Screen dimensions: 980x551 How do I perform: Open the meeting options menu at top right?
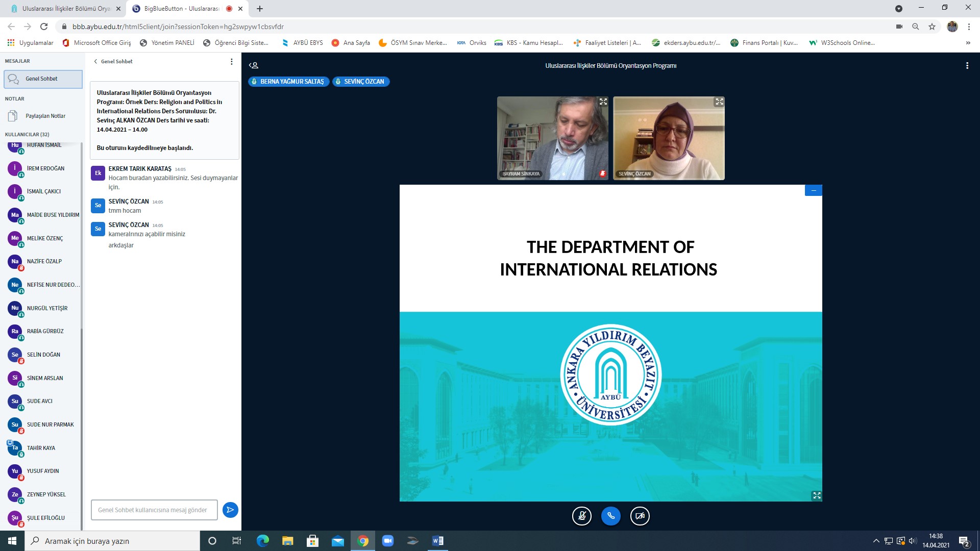pos(967,65)
